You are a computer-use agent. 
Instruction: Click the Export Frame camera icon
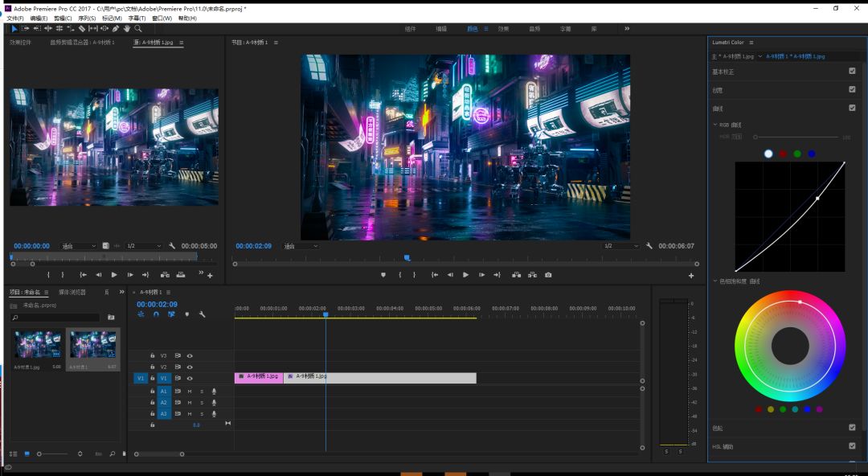tap(548, 275)
